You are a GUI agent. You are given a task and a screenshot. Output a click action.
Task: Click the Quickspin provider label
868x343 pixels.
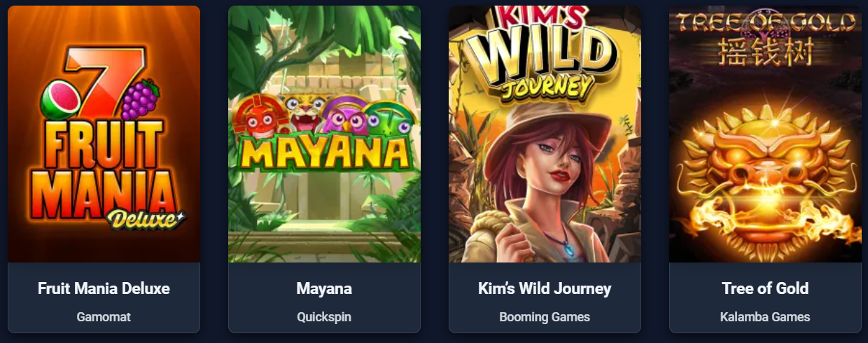tap(324, 317)
